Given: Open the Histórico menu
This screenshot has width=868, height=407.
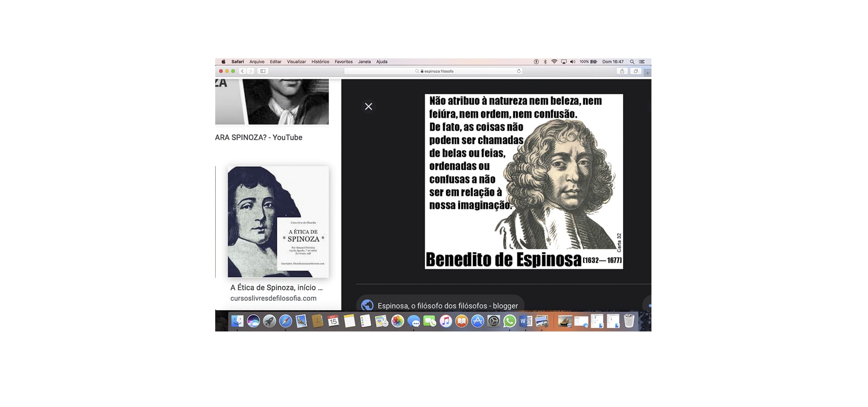Looking at the screenshot, I should pyautogui.click(x=320, y=62).
